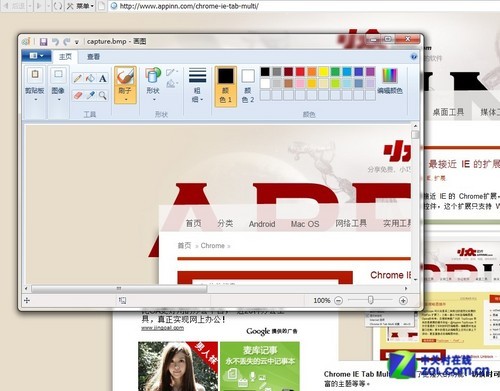Switch to the 主页 ribbon tab

point(65,57)
